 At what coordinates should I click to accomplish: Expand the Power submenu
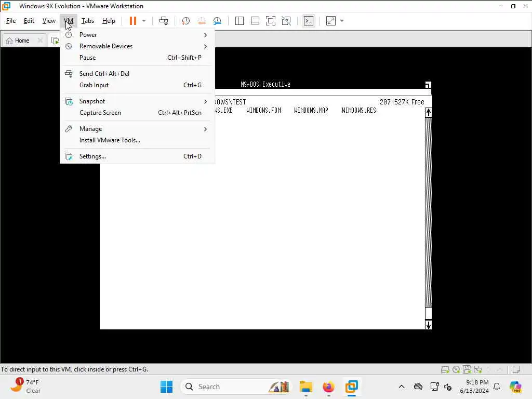click(137, 35)
